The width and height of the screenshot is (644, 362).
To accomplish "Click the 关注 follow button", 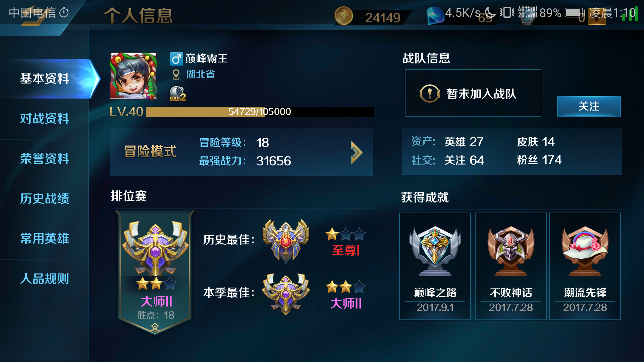I will (x=589, y=106).
